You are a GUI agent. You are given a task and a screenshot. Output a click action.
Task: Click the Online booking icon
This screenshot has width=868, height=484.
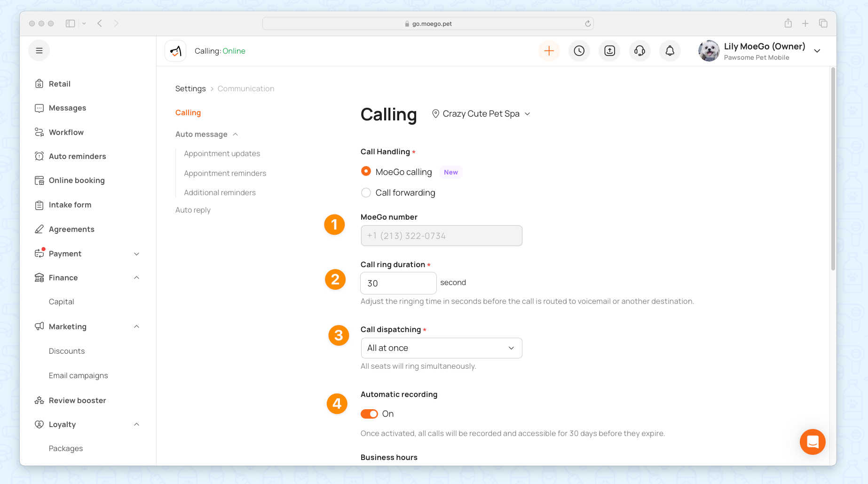pyautogui.click(x=39, y=181)
